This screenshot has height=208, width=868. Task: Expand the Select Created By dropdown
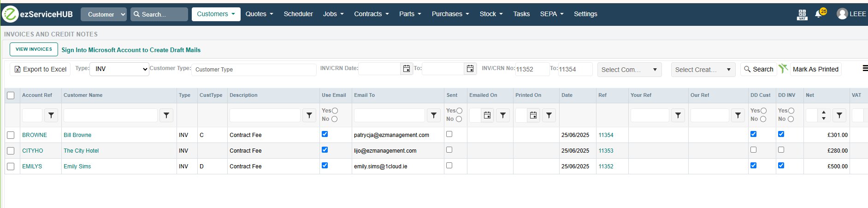[703, 70]
